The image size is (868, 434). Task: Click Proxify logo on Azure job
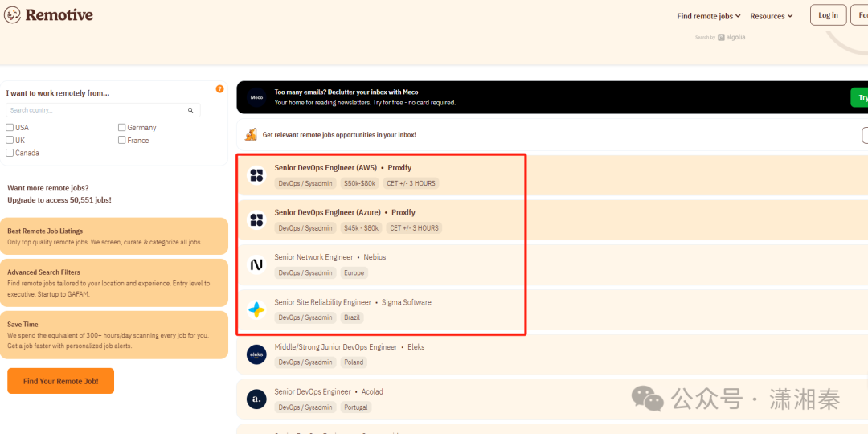pos(256,220)
